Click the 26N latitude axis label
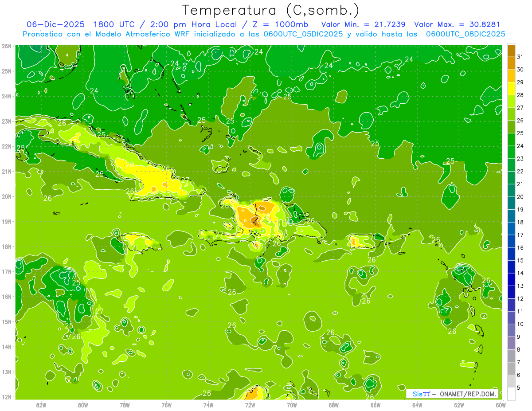The width and height of the screenshot is (532, 411). [x=7, y=46]
